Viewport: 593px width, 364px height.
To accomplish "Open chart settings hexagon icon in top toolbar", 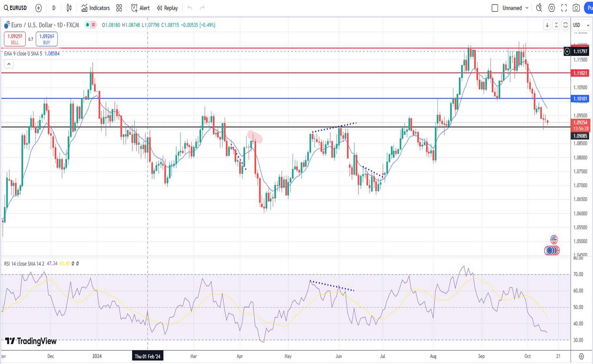I will pyautogui.click(x=551, y=8).
